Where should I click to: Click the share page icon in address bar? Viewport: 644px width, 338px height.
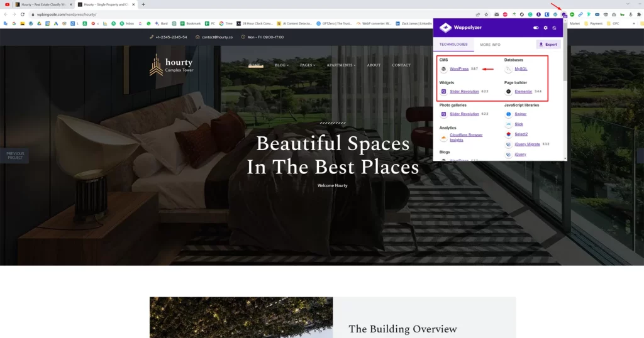click(478, 14)
